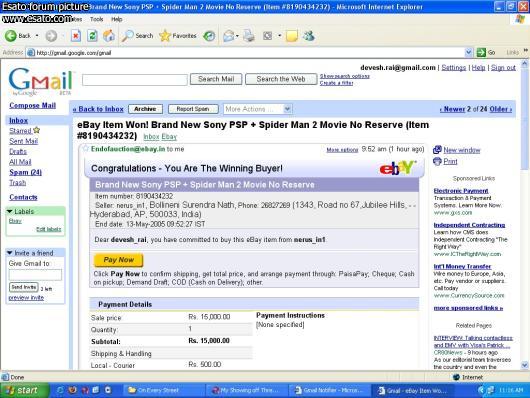
Task: Click Edit labels link
Action: pyautogui.click(x=49, y=229)
